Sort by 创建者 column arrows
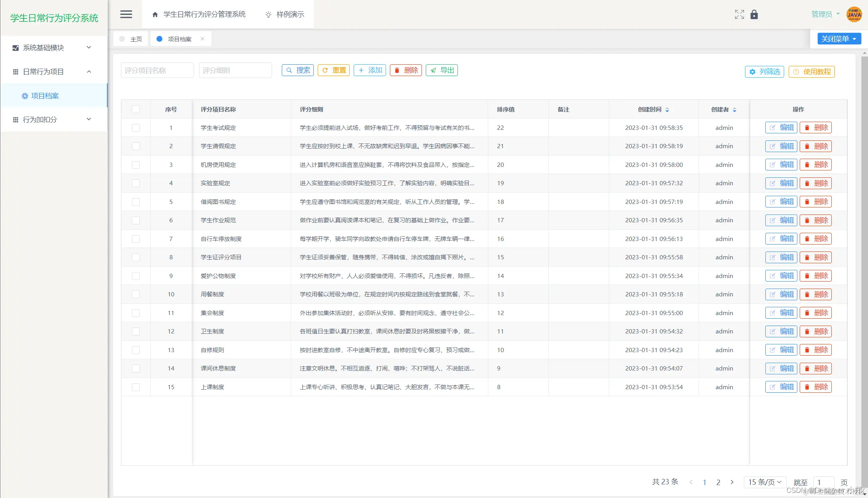868x498 pixels. point(735,110)
